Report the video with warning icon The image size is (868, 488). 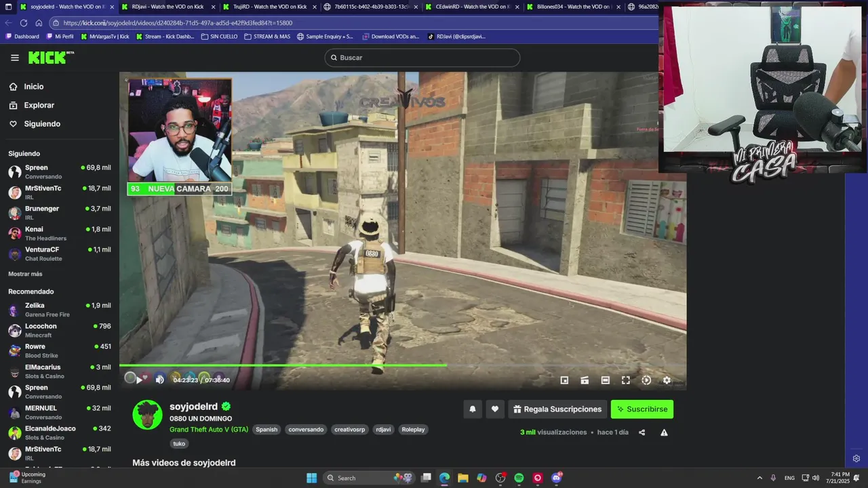tap(664, 432)
